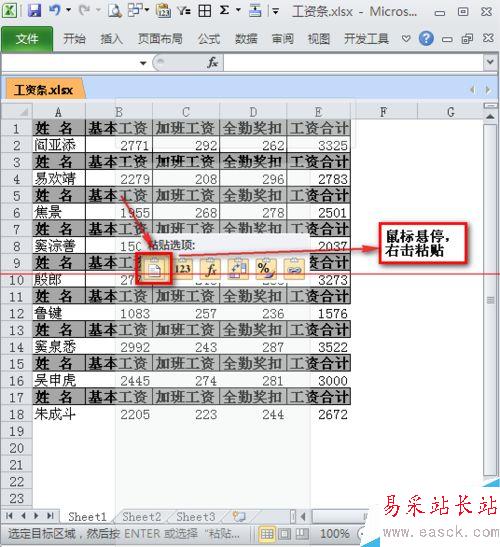The width and height of the screenshot is (500, 547).
Task: Select column A header
Action: point(59,112)
